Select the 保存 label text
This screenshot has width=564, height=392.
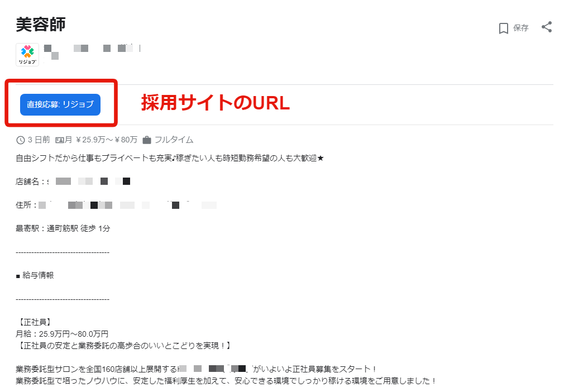click(520, 28)
